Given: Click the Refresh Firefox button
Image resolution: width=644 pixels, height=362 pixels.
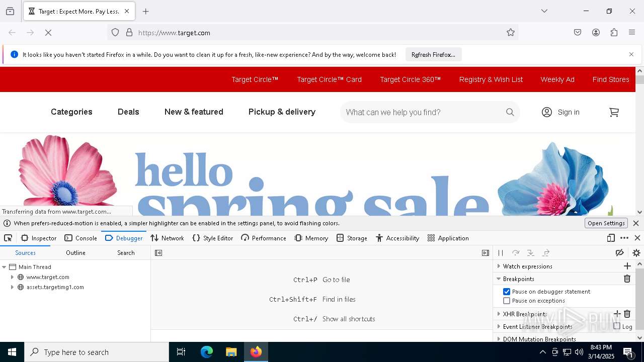Looking at the screenshot, I should (433, 55).
